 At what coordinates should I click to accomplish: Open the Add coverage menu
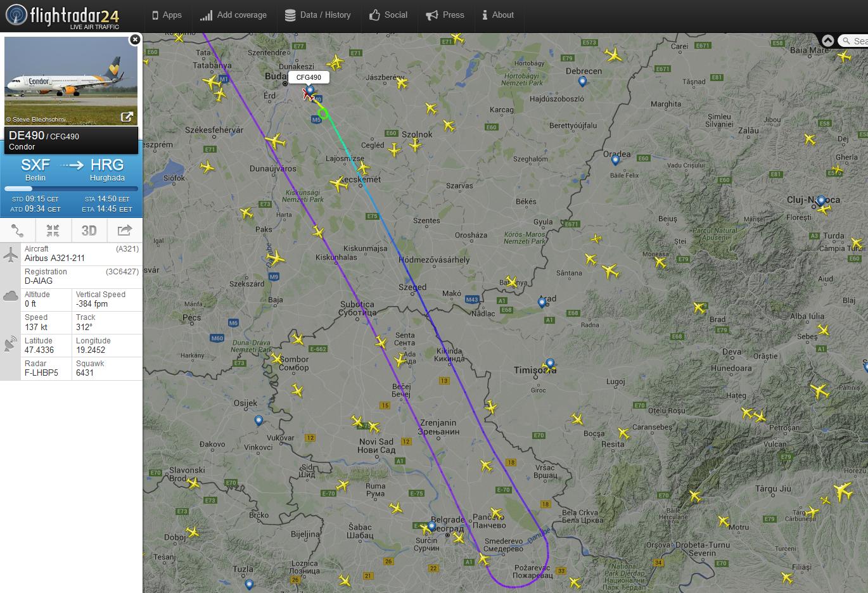coord(233,15)
